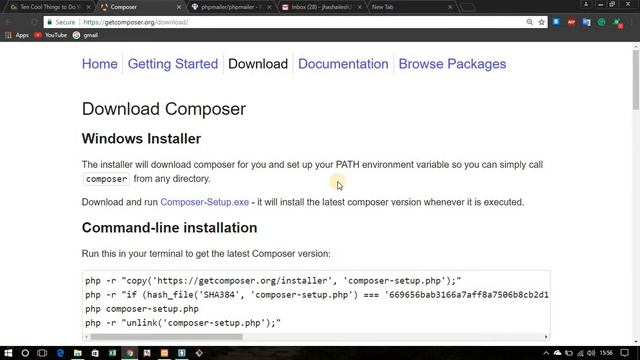The width and height of the screenshot is (640, 360).
Task: Click the code block horizontal scrollbar thumb
Action: coord(166,337)
